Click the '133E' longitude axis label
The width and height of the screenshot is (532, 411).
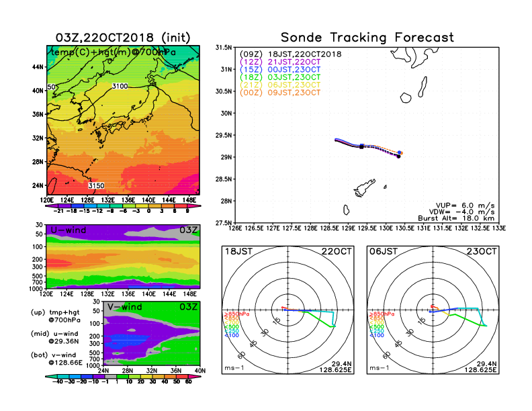coord(499,228)
